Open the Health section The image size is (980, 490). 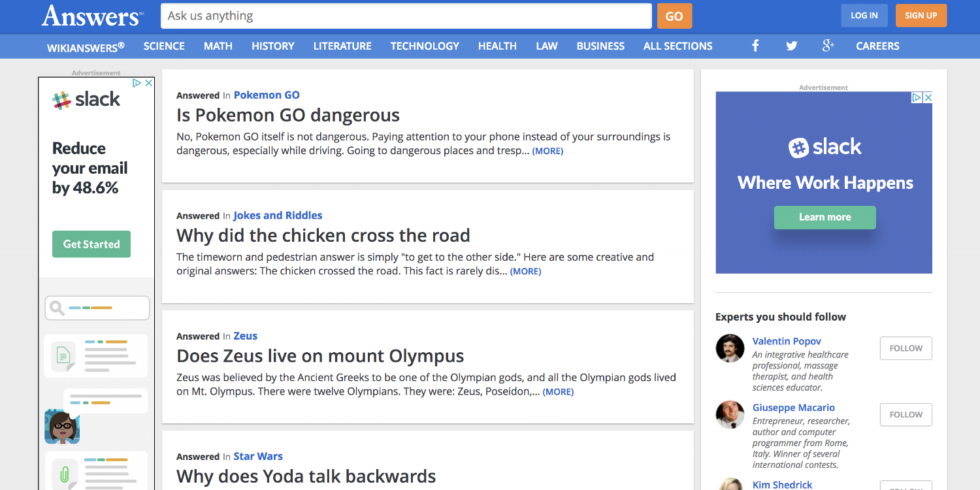click(x=497, y=46)
